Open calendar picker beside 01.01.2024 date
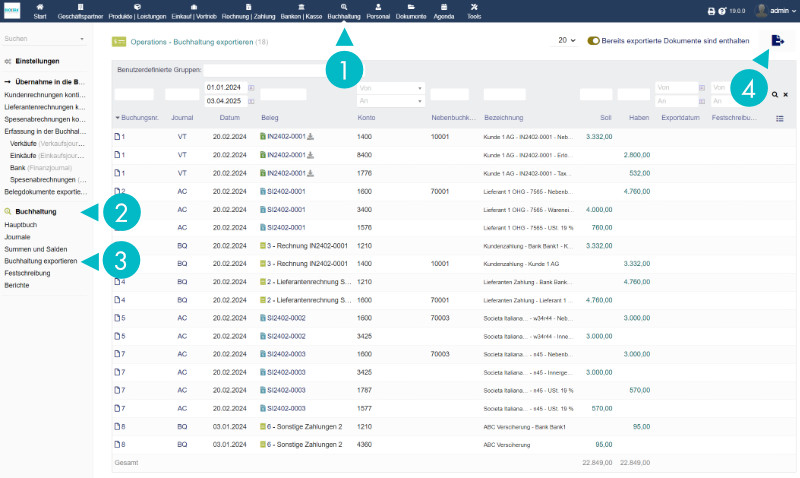 pyautogui.click(x=251, y=88)
